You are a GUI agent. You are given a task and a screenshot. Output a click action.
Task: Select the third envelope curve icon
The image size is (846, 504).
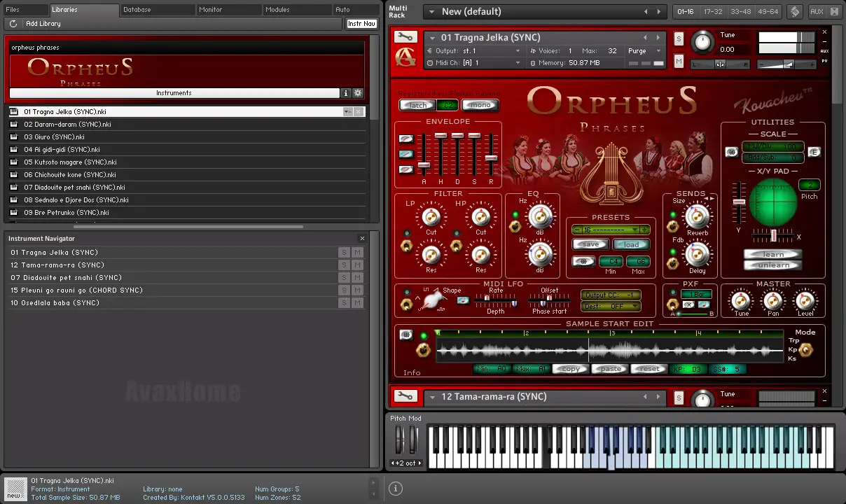click(405, 169)
